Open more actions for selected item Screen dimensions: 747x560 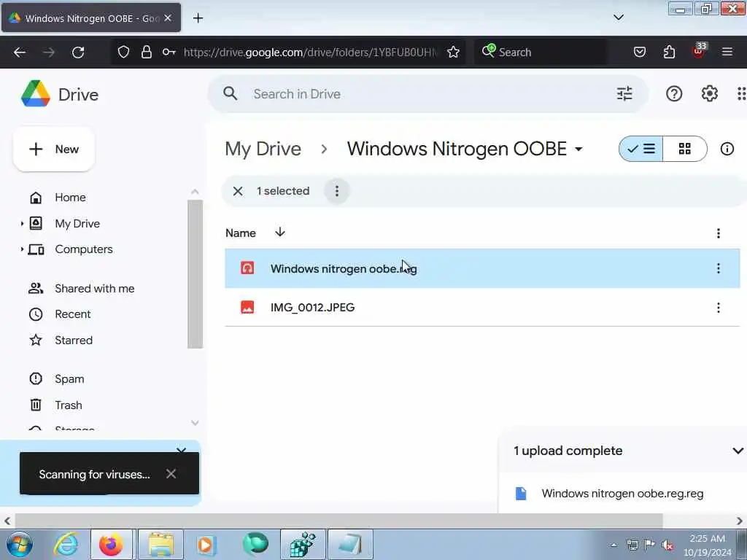click(337, 191)
